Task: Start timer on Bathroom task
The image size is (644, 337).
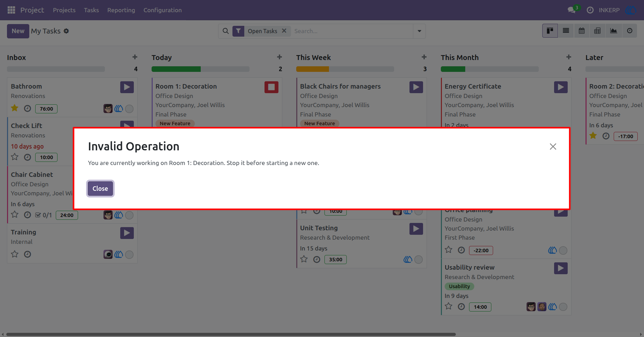Action: point(127,87)
